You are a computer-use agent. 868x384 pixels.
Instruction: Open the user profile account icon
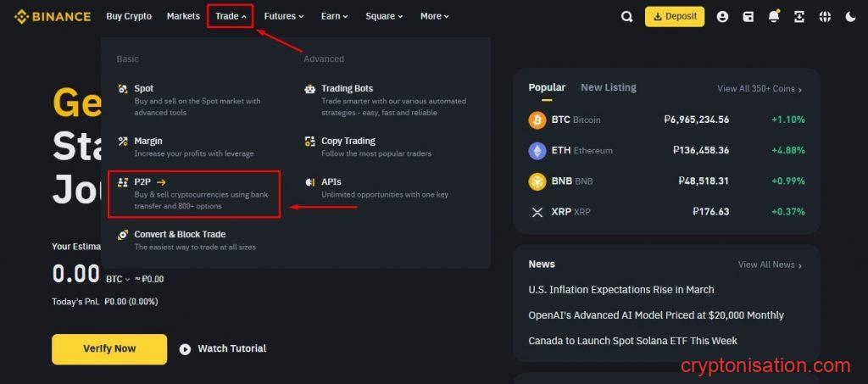click(722, 16)
